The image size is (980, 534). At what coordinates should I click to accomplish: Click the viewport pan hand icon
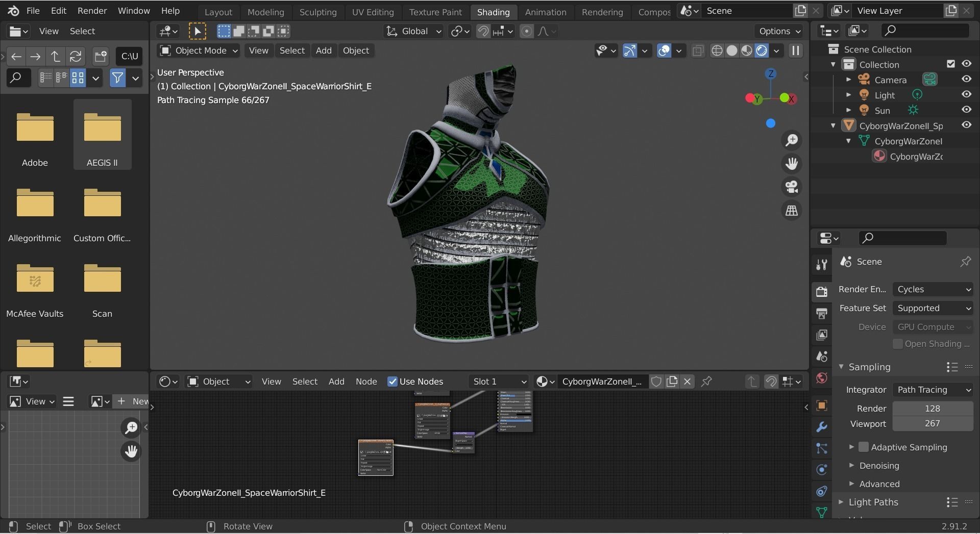coord(792,164)
